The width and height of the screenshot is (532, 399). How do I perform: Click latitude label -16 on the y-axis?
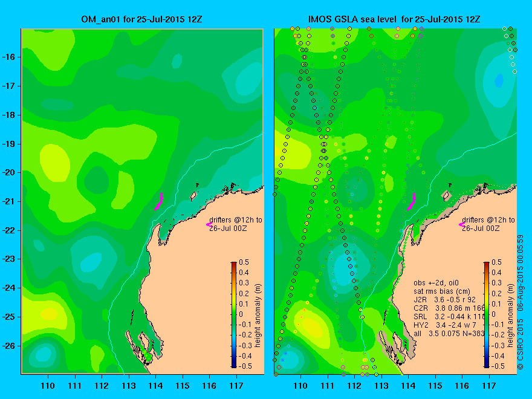click(x=9, y=57)
